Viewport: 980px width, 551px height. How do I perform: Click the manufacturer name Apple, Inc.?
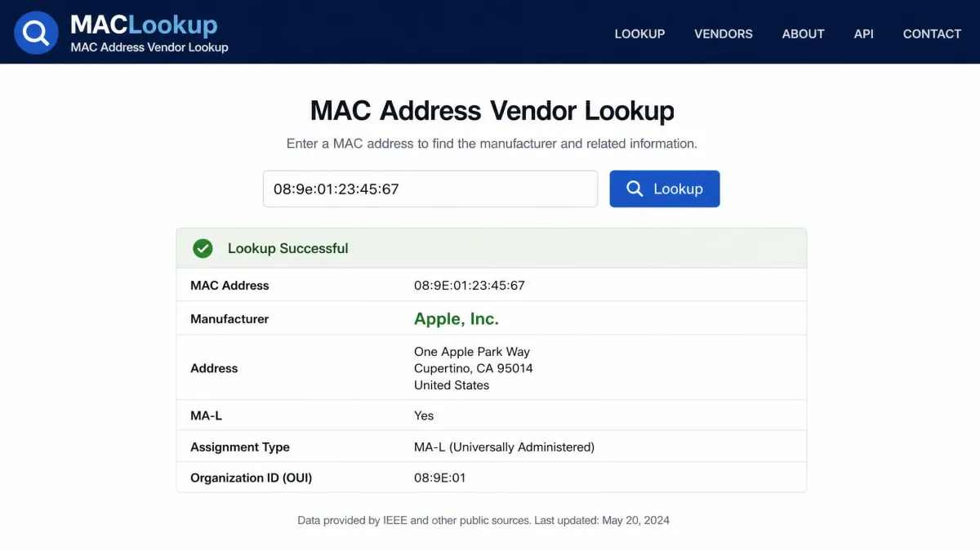(457, 318)
